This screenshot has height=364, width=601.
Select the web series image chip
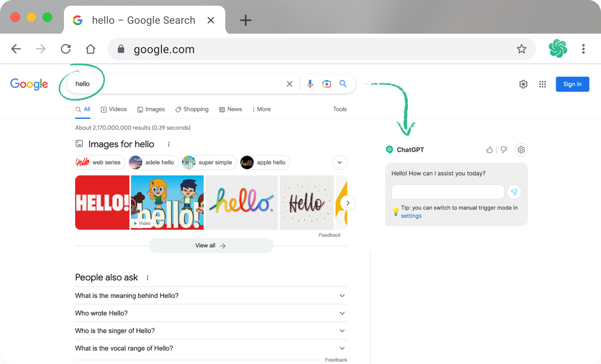[100, 162]
